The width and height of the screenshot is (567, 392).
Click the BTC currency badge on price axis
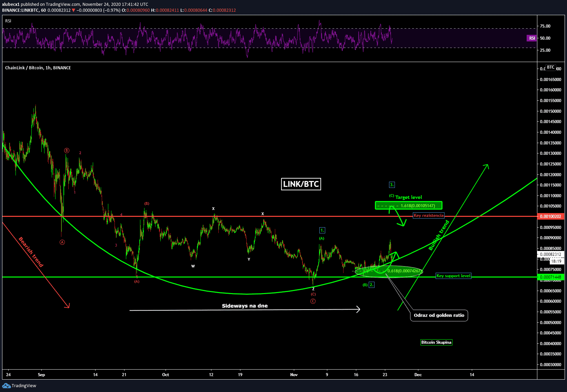pyautogui.click(x=551, y=67)
